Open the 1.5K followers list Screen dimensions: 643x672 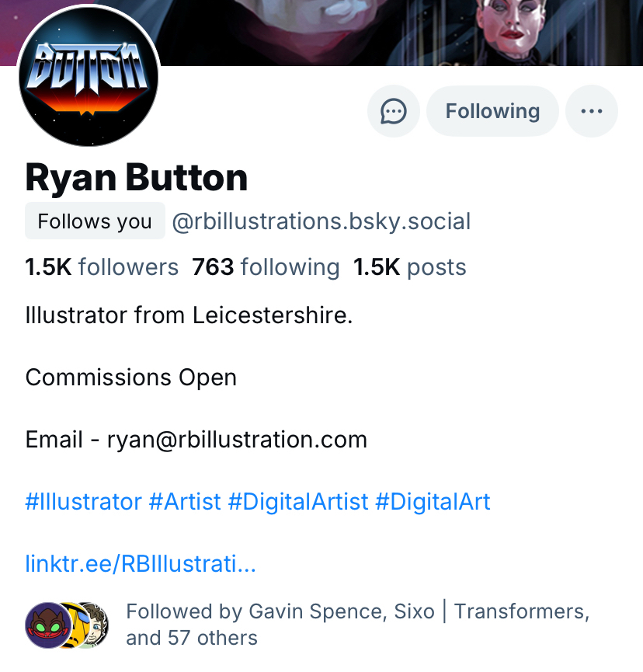click(x=102, y=267)
